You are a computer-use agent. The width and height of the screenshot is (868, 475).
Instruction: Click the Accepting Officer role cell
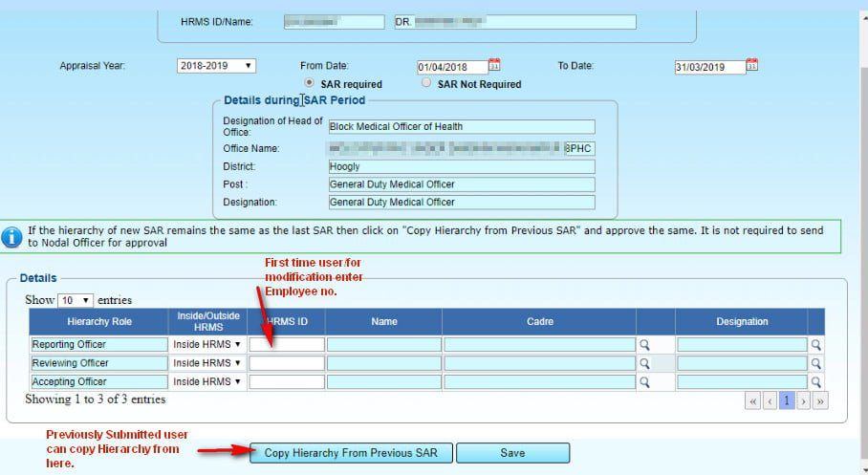99,382
